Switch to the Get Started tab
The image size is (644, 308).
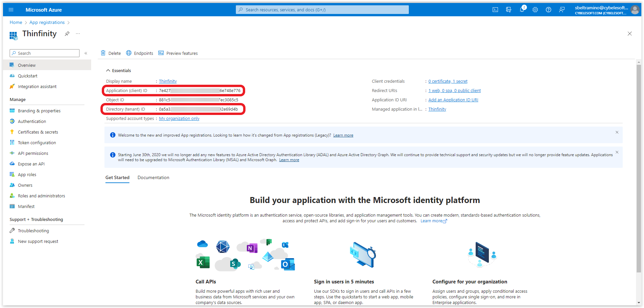click(x=117, y=177)
